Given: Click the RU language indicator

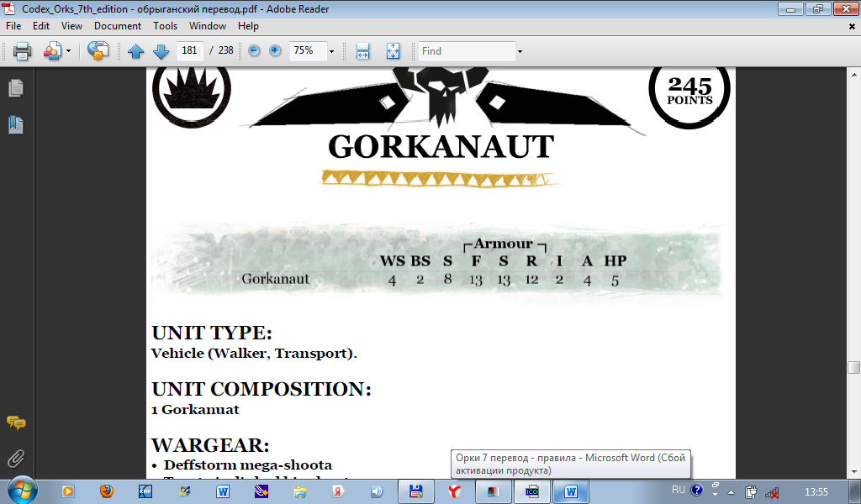Looking at the screenshot, I should [x=679, y=490].
